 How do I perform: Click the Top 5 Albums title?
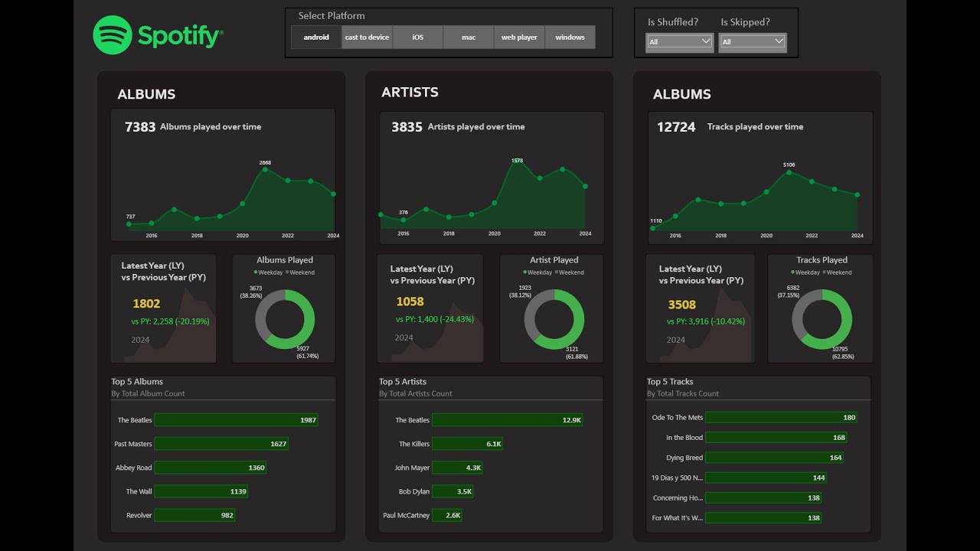(x=137, y=382)
